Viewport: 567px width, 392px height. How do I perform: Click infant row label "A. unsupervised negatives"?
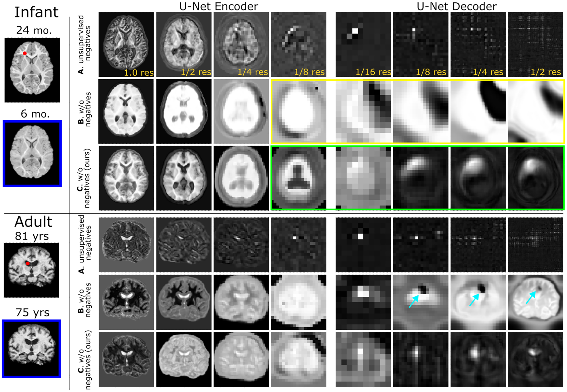(84, 44)
